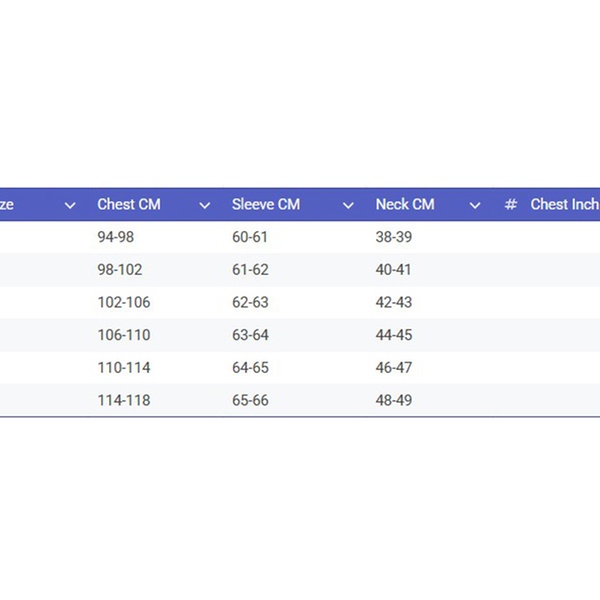Click the 38-39 neck cell

(394, 237)
